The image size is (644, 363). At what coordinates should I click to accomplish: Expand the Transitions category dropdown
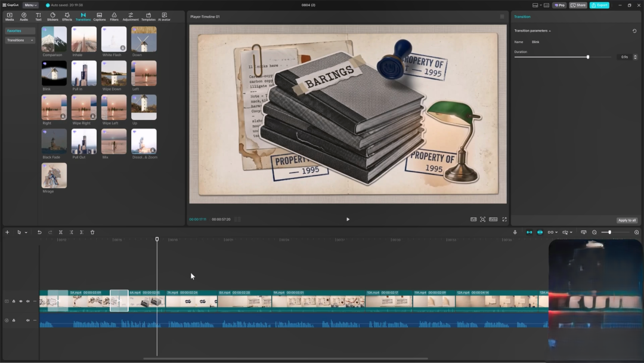[x=20, y=40]
